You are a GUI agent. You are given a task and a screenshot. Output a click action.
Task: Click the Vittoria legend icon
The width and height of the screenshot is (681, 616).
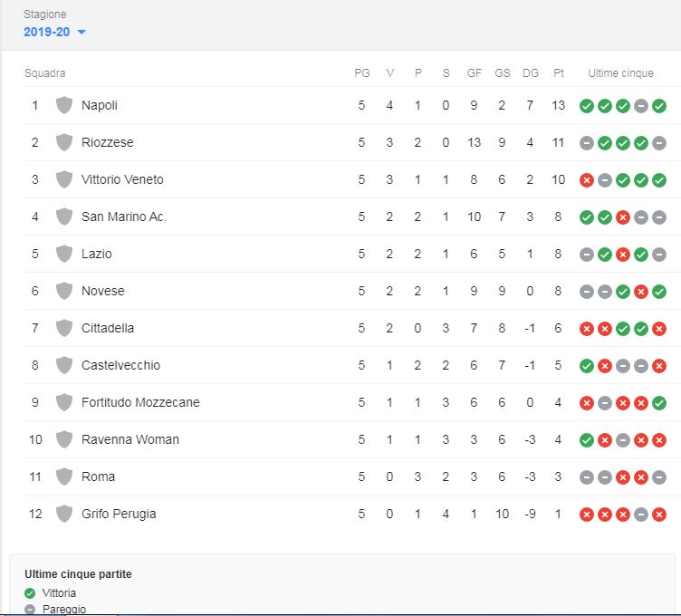[x=30, y=593]
